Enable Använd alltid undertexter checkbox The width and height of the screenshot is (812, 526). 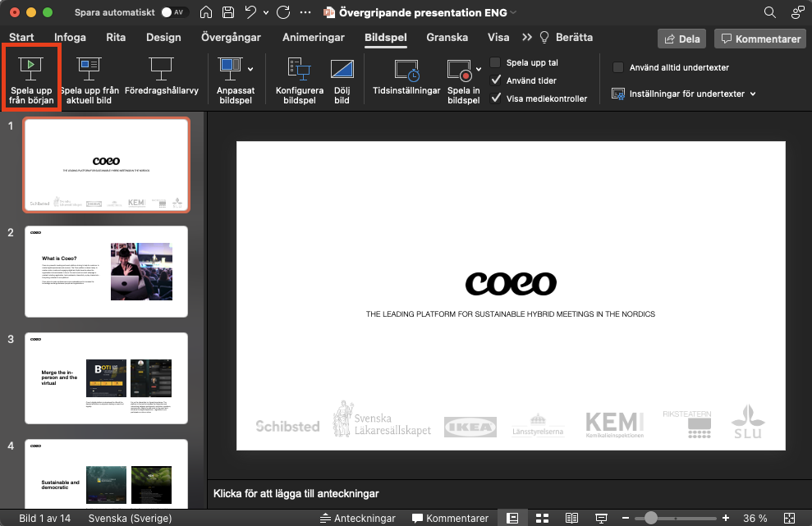pos(617,67)
